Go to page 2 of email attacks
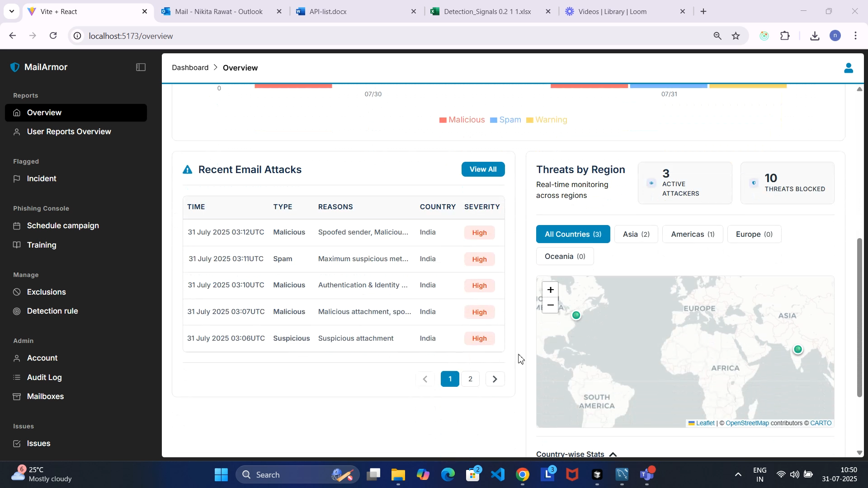Image resolution: width=868 pixels, height=488 pixels. point(470,379)
